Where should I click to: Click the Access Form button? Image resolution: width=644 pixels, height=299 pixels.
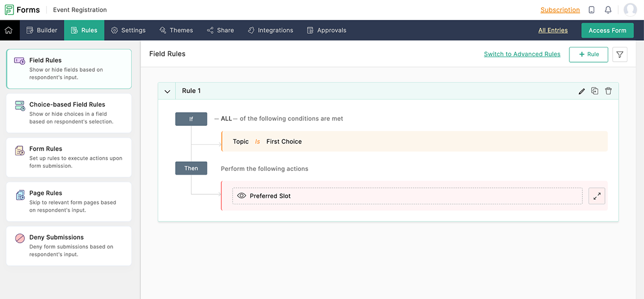pos(607,31)
